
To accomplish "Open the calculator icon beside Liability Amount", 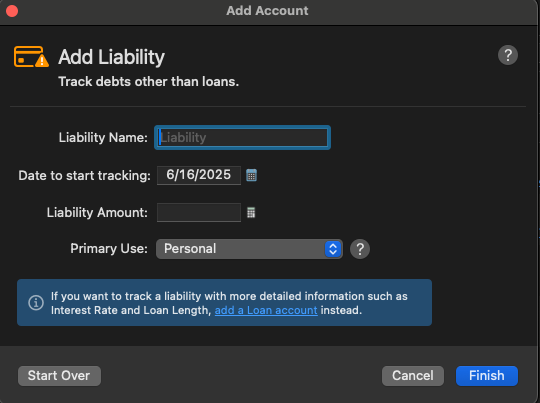I will (x=251, y=213).
